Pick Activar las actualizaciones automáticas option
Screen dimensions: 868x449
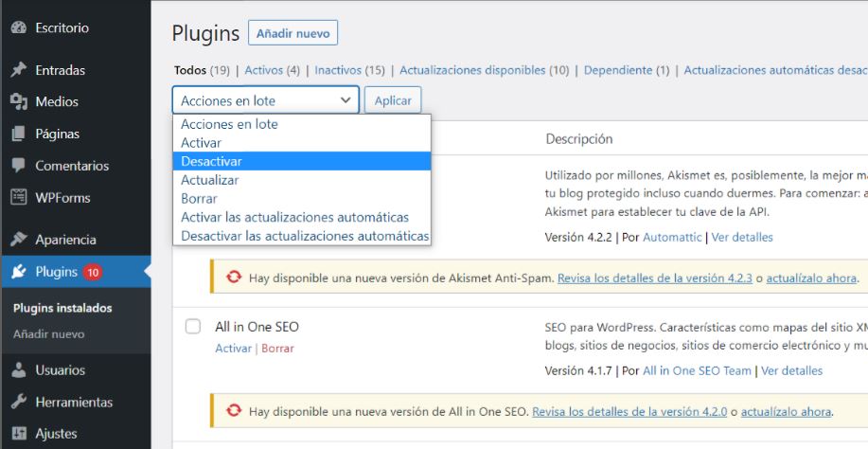pos(294,217)
